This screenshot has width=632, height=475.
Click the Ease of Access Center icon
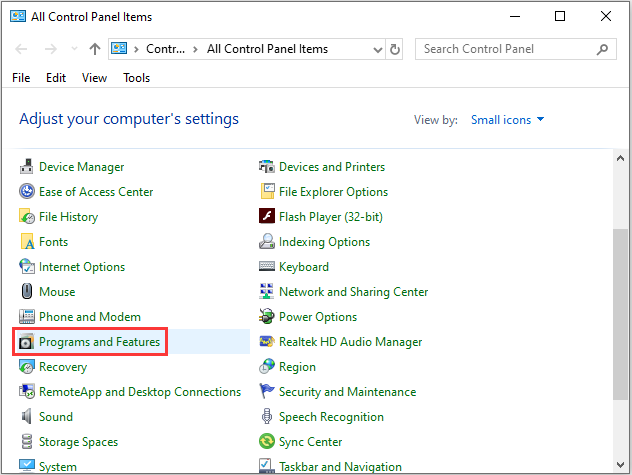coord(27,191)
